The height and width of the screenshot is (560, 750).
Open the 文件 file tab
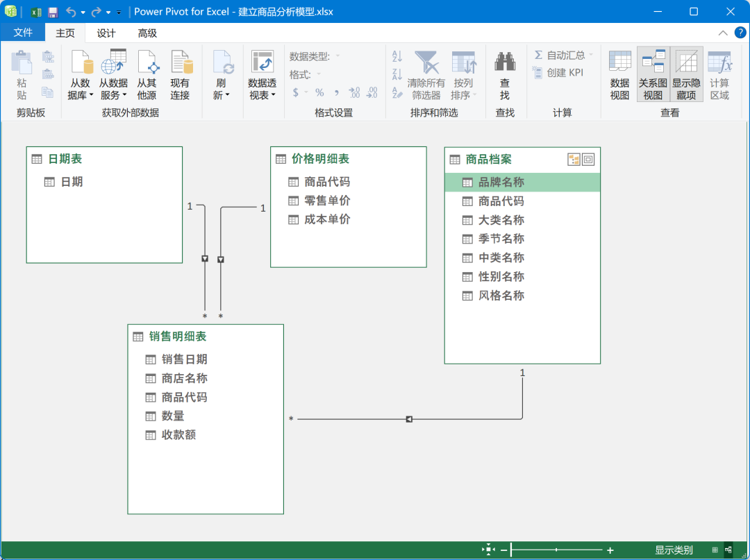(23, 33)
